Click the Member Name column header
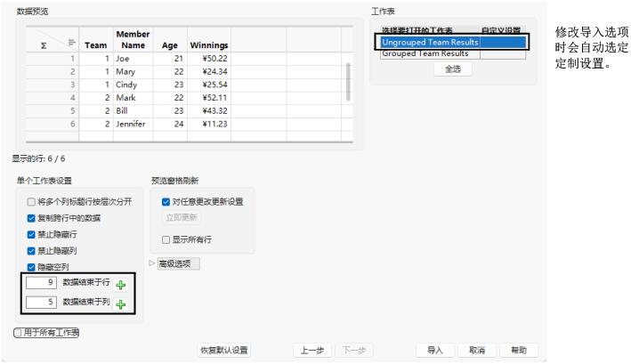631x364 pixels. point(133,40)
